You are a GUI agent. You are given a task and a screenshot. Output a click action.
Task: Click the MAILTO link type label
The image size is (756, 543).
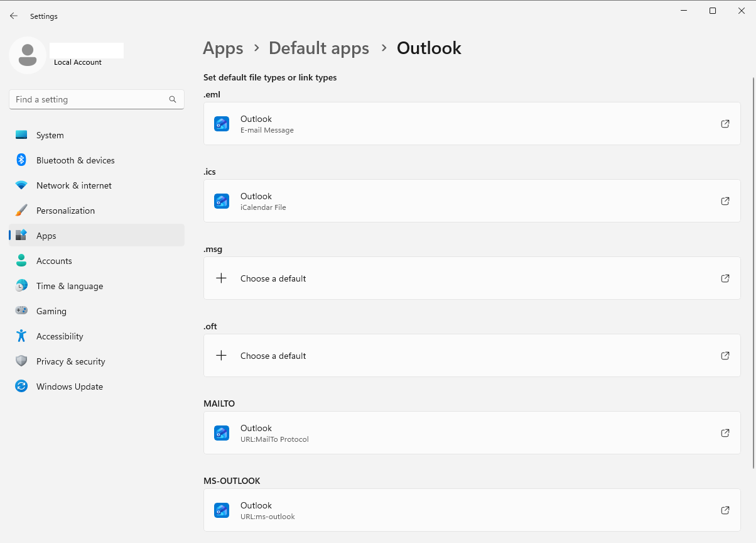[219, 403]
